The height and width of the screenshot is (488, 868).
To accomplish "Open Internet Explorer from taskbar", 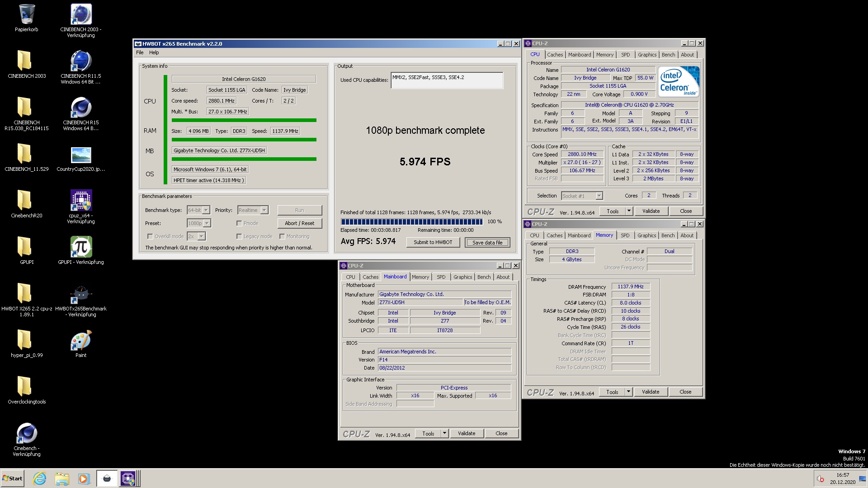I will click(40, 479).
